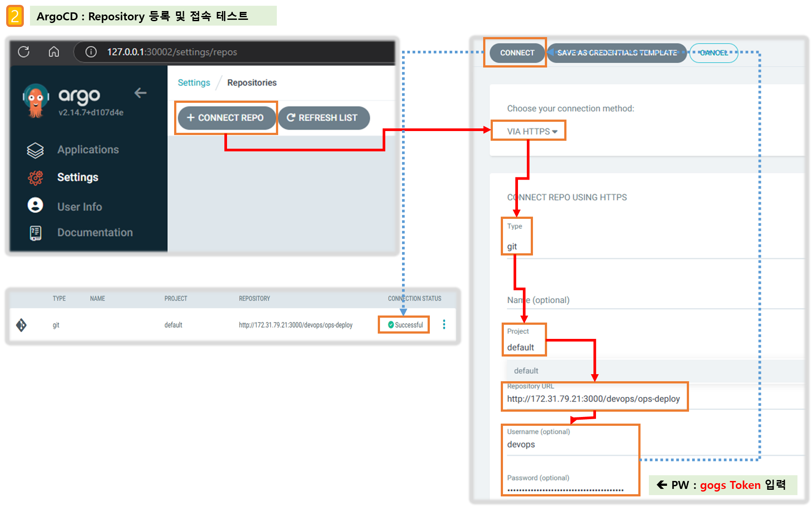Open Applications in the sidebar

pyautogui.click(x=88, y=150)
